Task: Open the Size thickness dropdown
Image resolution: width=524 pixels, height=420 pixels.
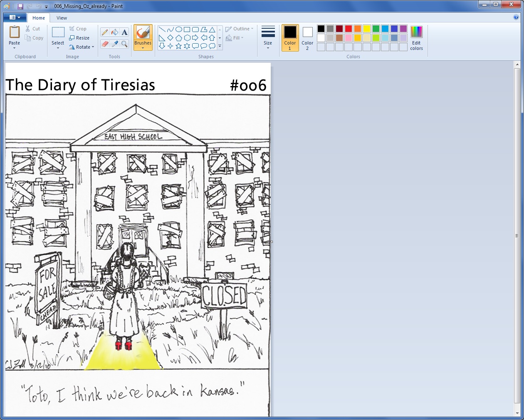Action: 268,38
